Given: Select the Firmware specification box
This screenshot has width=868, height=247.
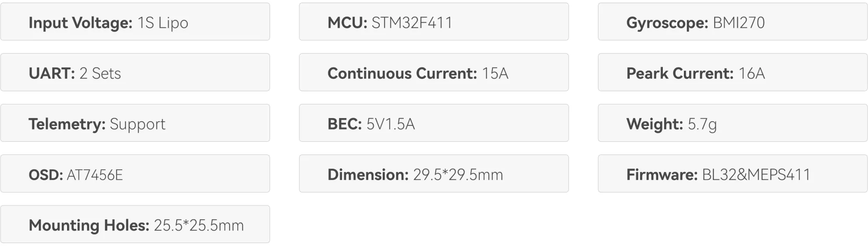Looking at the screenshot, I should point(733,174).
